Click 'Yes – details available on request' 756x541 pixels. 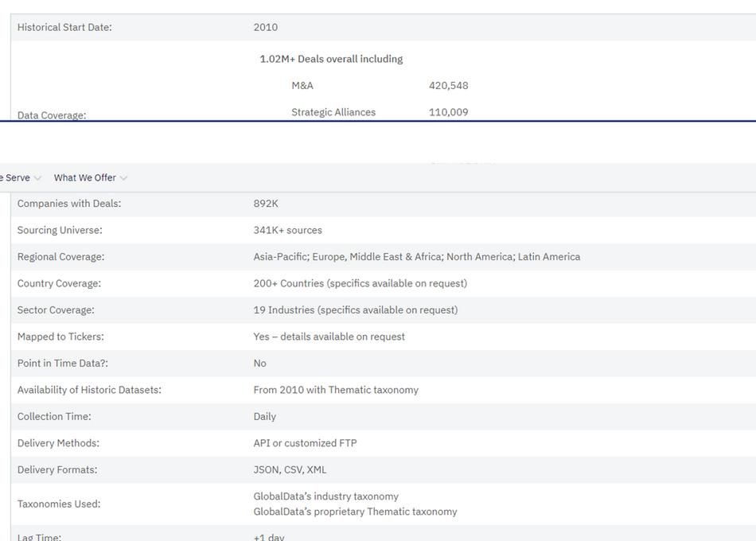[329, 337]
